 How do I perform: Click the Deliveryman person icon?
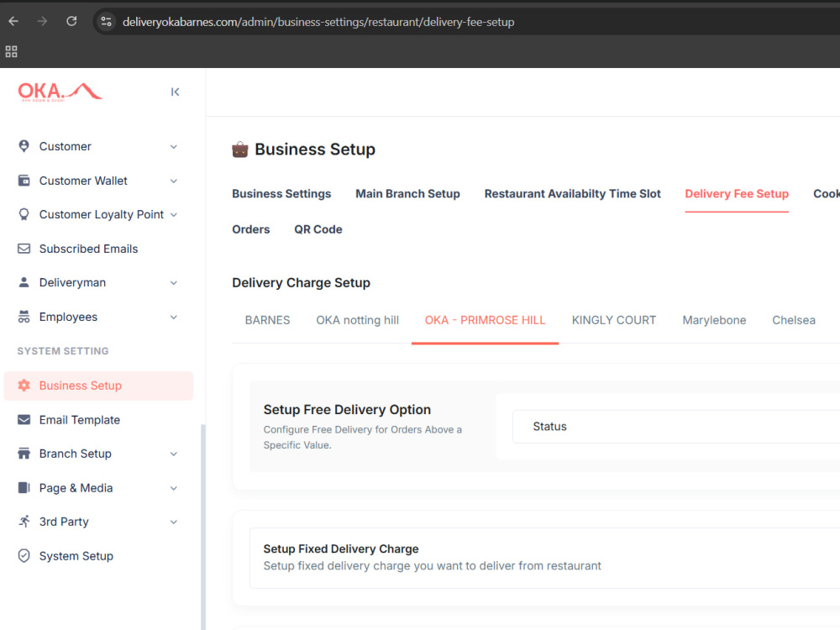(24, 282)
